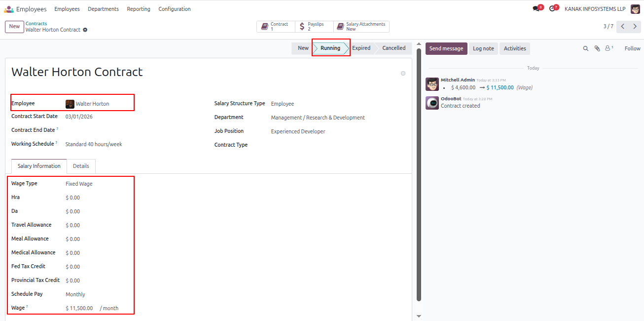Go to next record arrow

coord(635,27)
